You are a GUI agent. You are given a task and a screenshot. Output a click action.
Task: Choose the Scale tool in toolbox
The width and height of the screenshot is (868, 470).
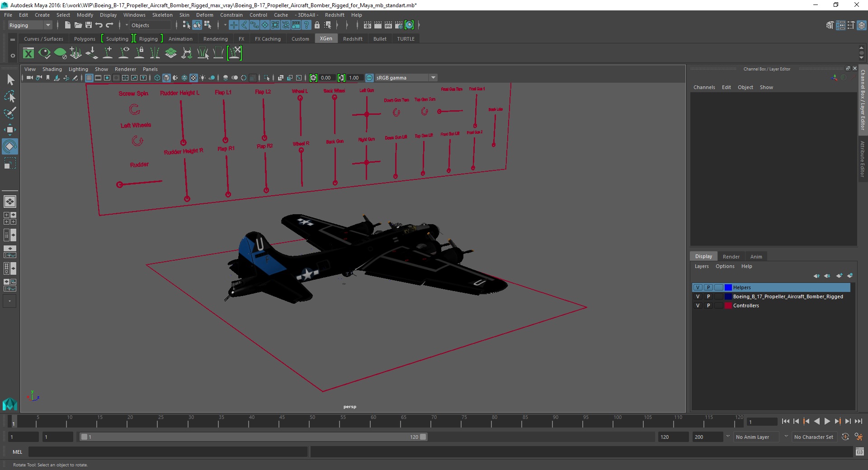click(10, 163)
